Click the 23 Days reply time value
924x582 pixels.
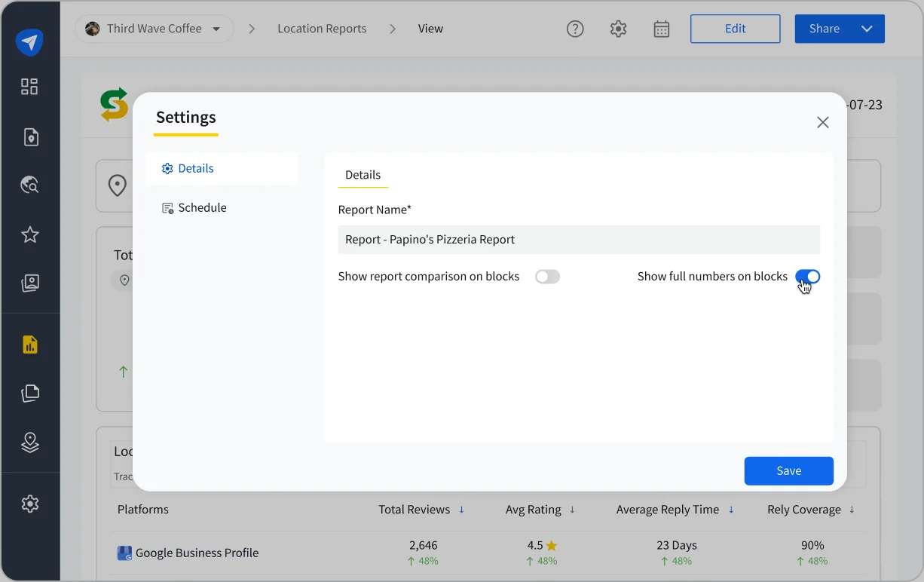tap(677, 545)
